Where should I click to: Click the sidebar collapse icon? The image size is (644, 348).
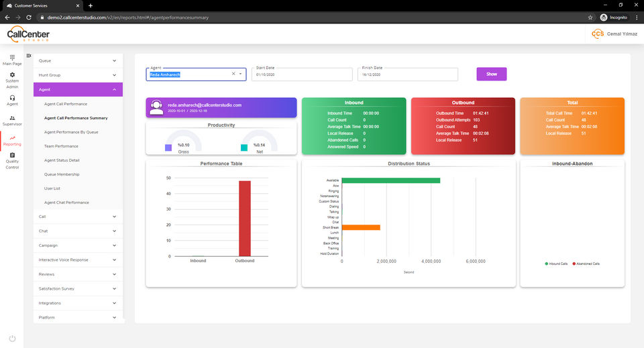pos(29,56)
